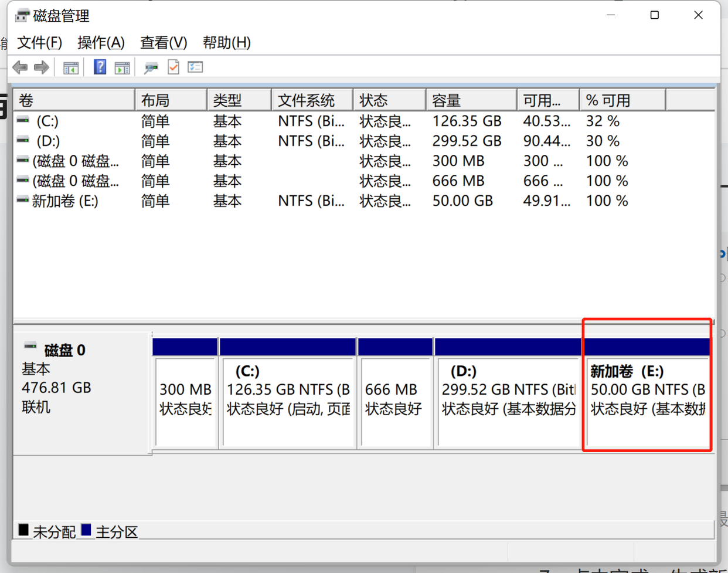728x573 pixels.
Task: Click the 300 MB capacity cell
Action: click(458, 161)
